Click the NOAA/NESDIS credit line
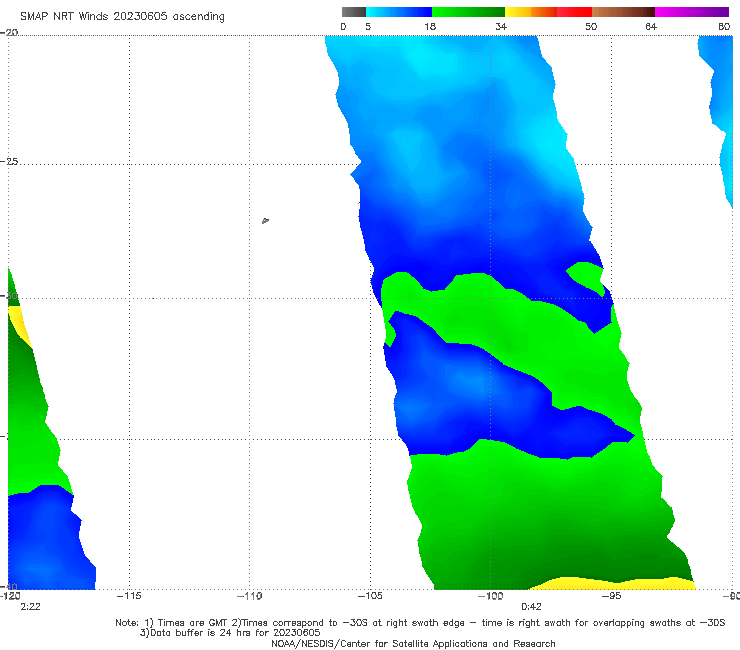 tap(413, 643)
